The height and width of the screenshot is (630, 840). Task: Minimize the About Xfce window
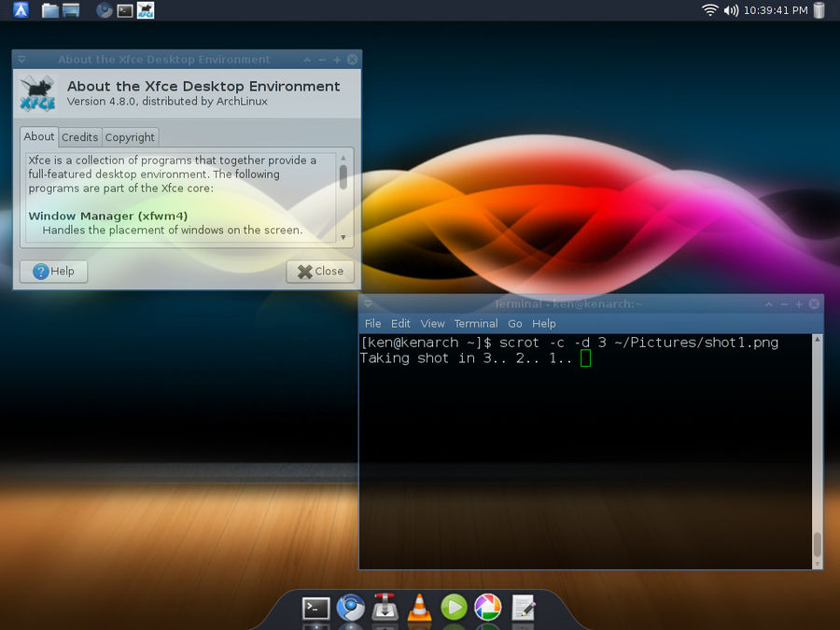[x=322, y=60]
